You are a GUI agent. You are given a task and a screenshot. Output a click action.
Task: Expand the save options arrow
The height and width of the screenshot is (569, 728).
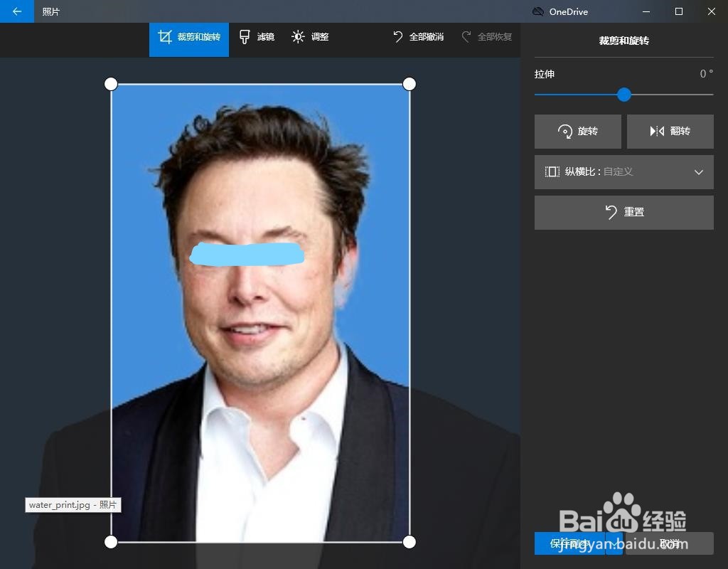click(614, 543)
